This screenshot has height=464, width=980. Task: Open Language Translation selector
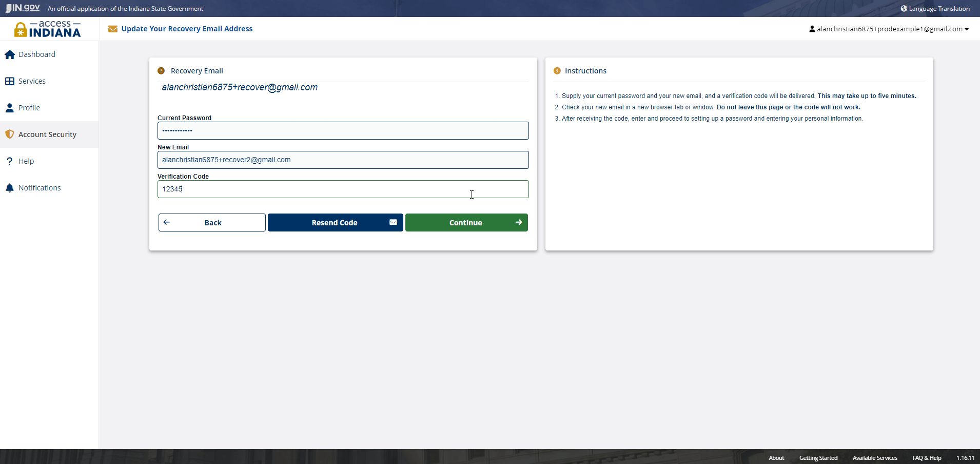[x=935, y=9]
